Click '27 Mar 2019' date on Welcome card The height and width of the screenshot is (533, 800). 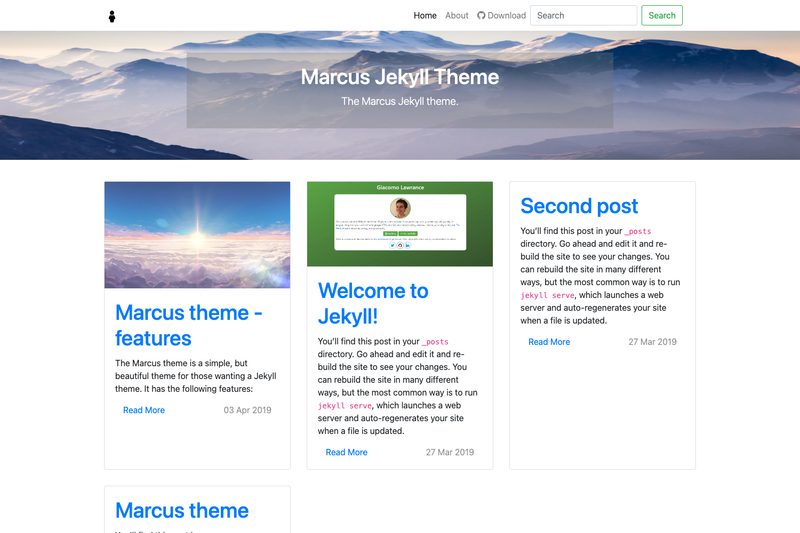pos(450,452)
